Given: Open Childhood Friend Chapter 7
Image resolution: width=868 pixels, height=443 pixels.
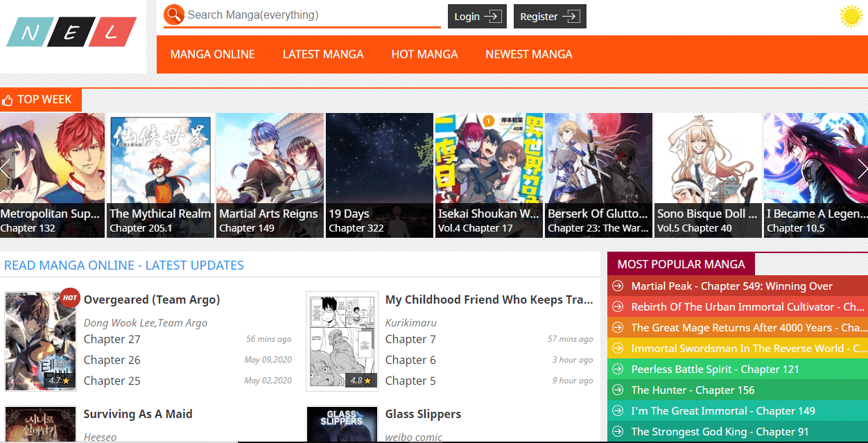Looking at the screenshot, I should pyautogui.click(x=410, y=339).
